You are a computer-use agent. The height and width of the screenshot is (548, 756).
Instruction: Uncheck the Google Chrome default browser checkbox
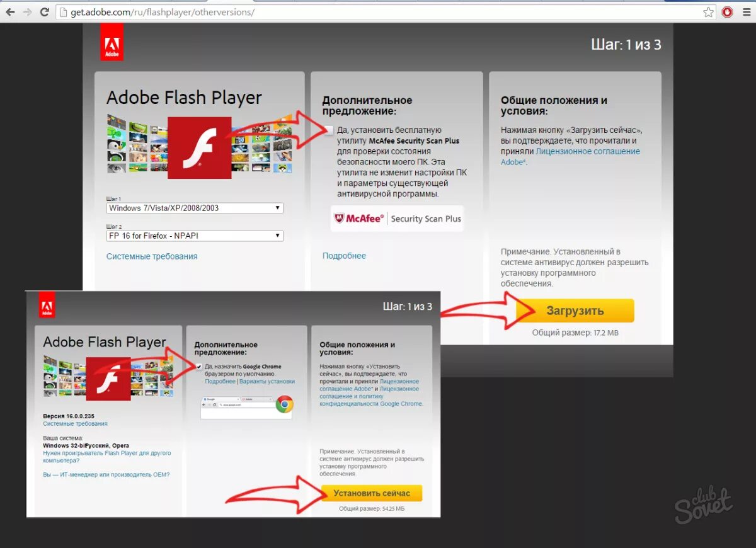coord(199,367)
